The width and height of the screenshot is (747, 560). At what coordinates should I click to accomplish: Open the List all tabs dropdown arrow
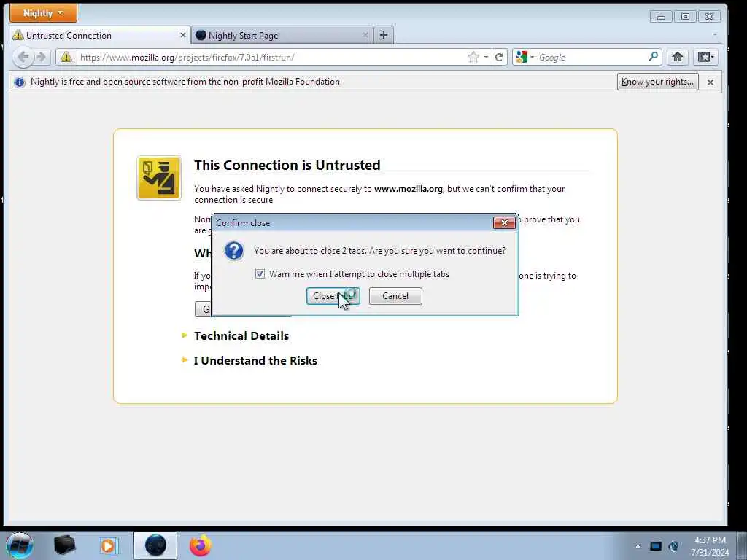pos(715,35)
